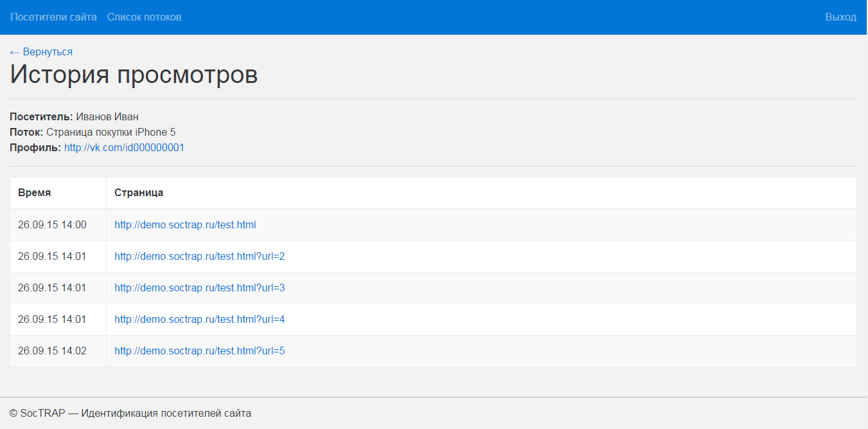Open the test.html?url=5 page link

tap(199, 351)
